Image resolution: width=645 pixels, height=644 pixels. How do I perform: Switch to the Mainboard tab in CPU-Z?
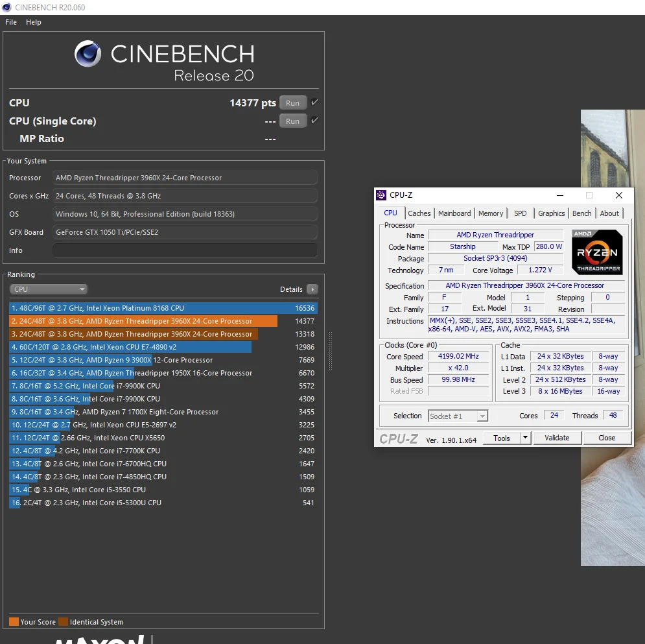click(454, 213)
